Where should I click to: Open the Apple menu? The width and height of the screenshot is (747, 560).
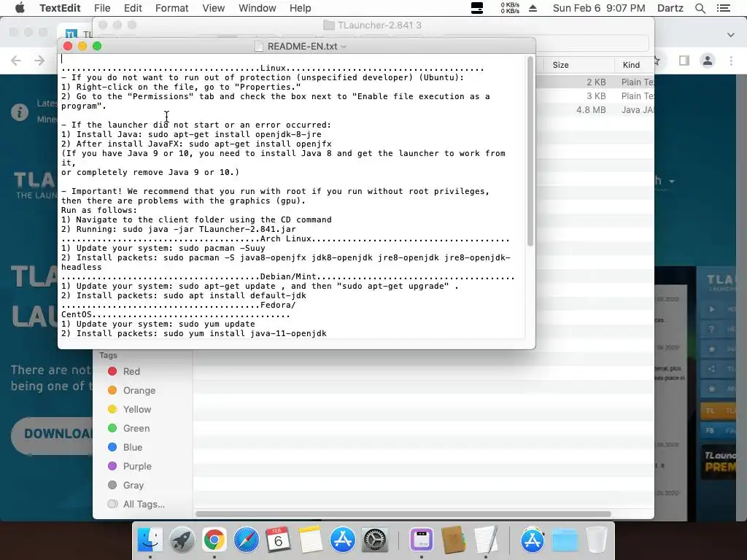(20, 8)
